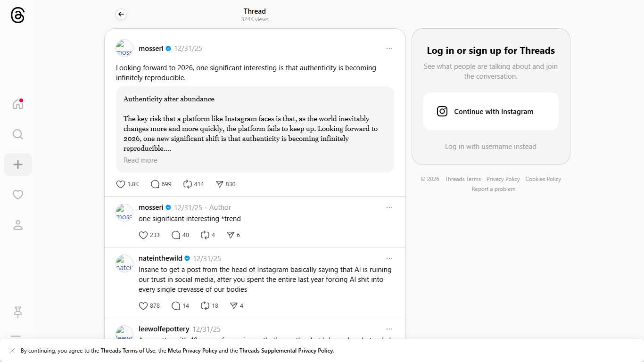Open Threads Terms footer link
The height and width of the screenshot is (362, 644).
462,179
